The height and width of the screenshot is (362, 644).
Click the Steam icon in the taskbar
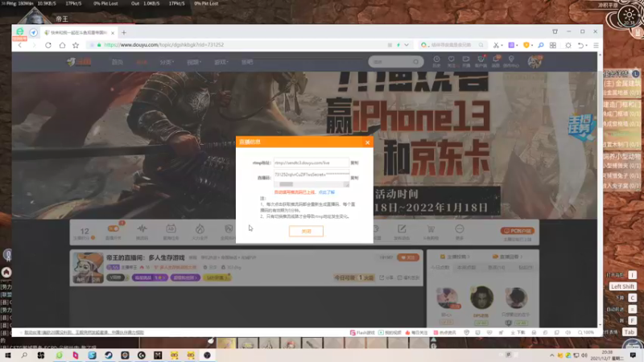point(109,355)
